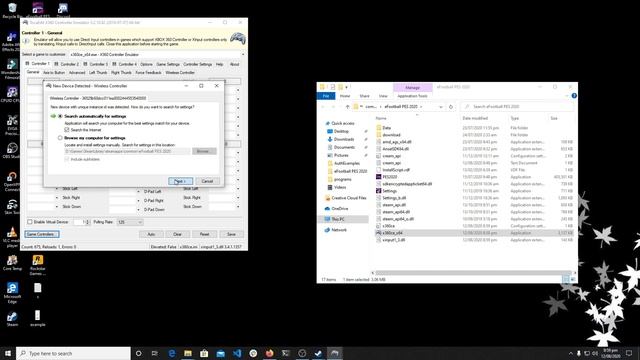Open the Share ribbon tab in File Explorer
This screenshot has width=640, height=360.
(364, 96)
